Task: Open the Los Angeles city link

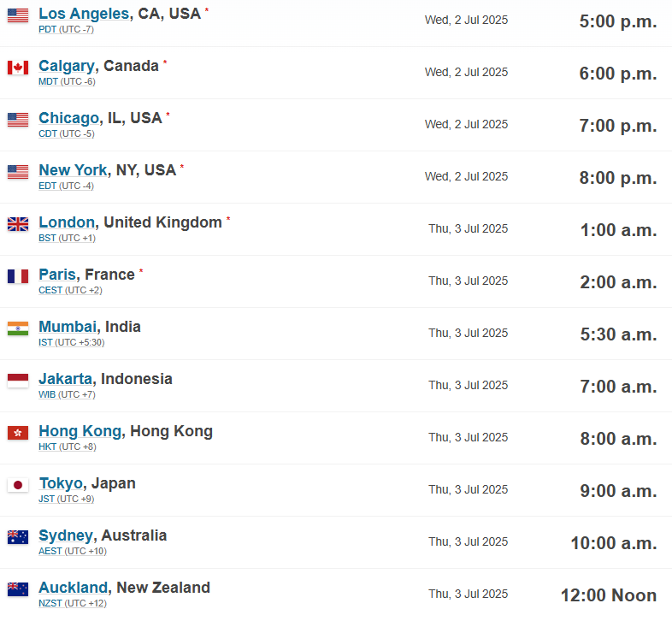Action: [x=84, y=14]
